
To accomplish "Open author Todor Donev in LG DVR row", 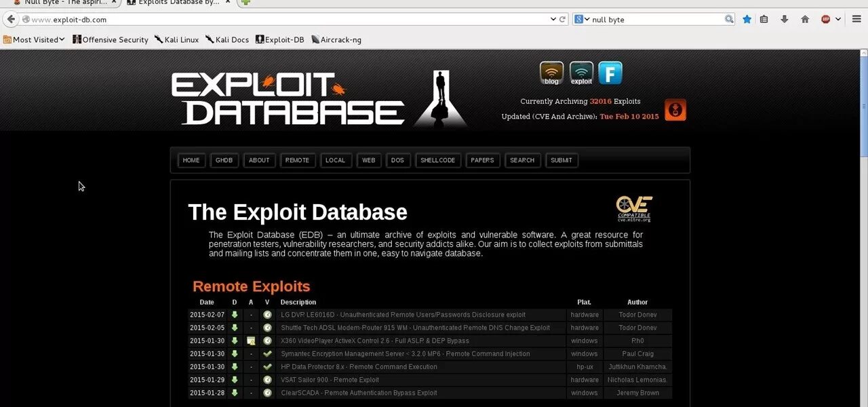I will [x=637, y=315].
